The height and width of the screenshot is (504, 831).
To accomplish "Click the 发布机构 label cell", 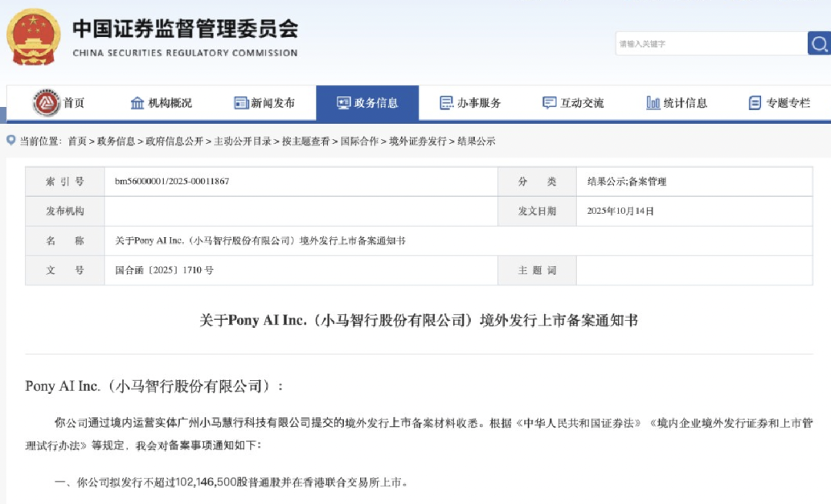I will coord(65,211).
